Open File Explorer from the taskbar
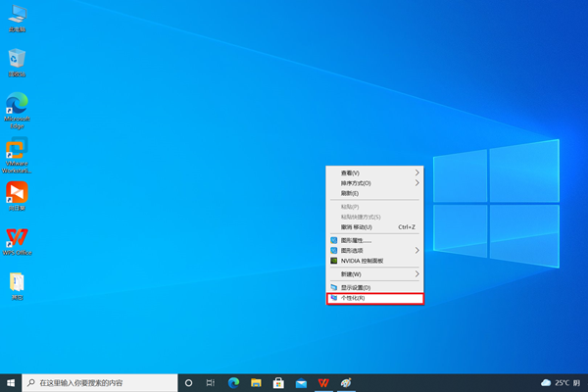The width and height of the screenshot is (588, 392). (x=256, y=383)
